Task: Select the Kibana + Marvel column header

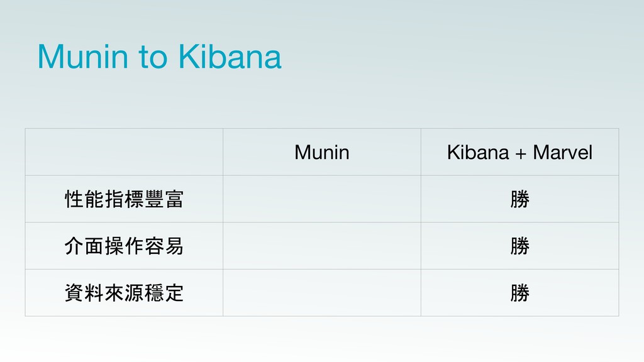Action: pos(520,152)
